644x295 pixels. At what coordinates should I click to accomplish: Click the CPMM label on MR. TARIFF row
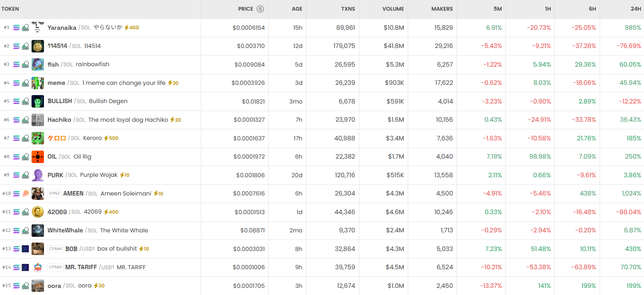56,267
